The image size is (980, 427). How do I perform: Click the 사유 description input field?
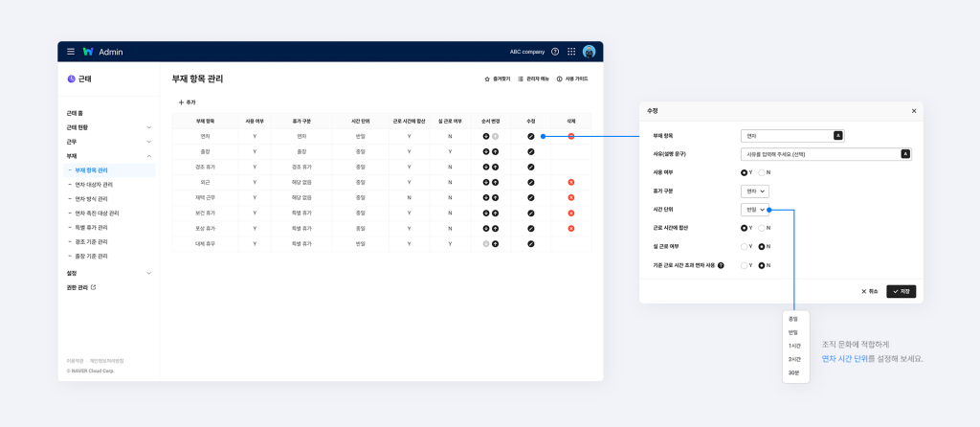pos(819,154)
